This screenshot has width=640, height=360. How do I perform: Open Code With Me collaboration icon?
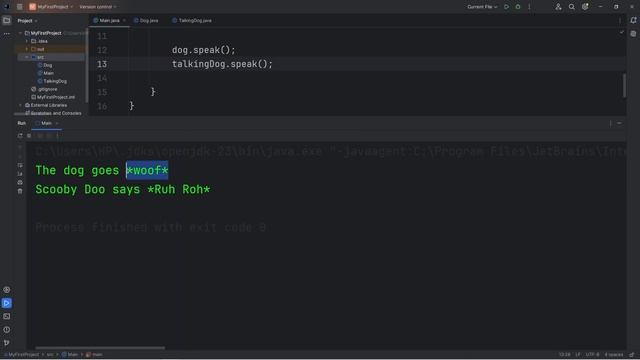point(558,7)
